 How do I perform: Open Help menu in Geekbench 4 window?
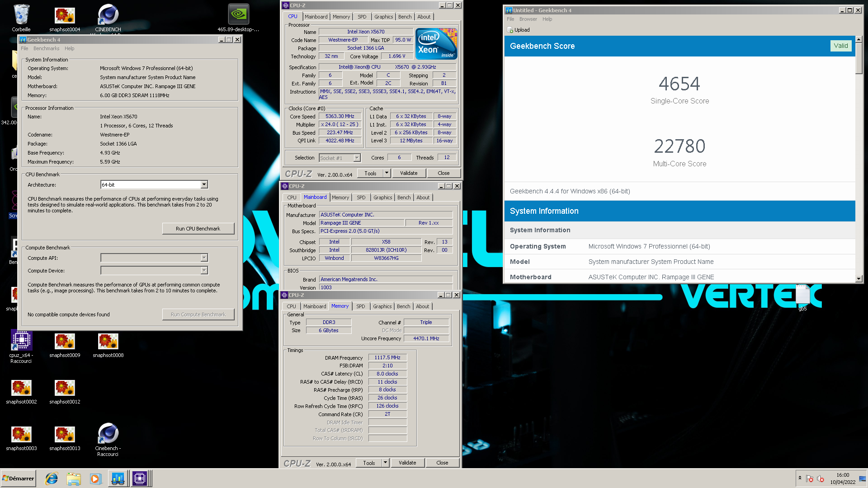click(69, 48)
